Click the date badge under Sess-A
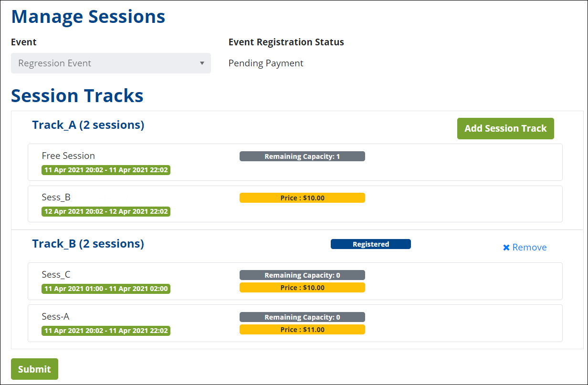Image resolution: width=588 pixels, height=385 pixels. click(x=105, y=331)
